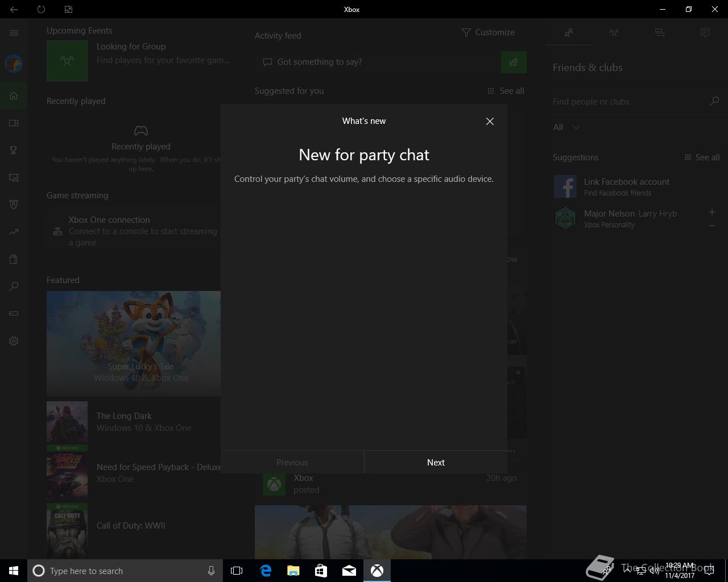728x582 pixels.
Task: Click the compact view icon in title bar
Action: (68, 9)
